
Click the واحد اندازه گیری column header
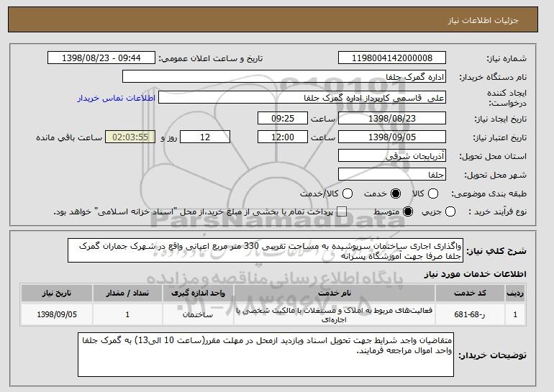point(198,293)
